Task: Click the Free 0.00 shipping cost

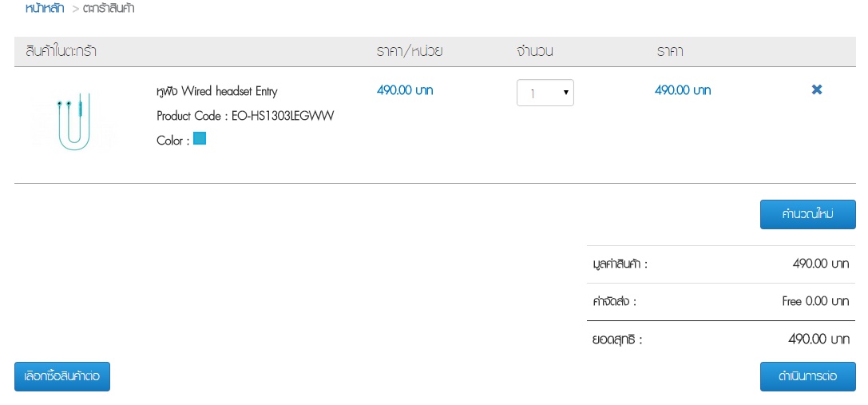Action: 814,302
